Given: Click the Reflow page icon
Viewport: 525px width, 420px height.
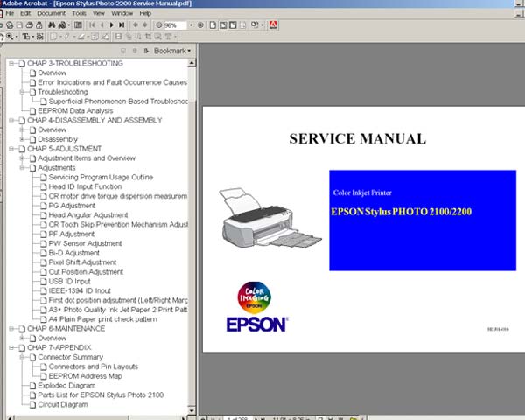Looking at the screenshot, I should (243, 25).
